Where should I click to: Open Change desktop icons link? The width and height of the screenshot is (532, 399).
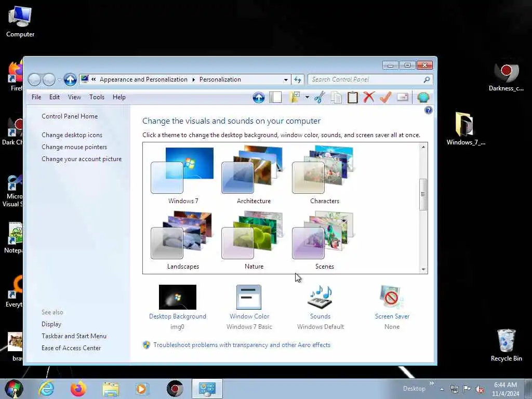tap(72, 135)
